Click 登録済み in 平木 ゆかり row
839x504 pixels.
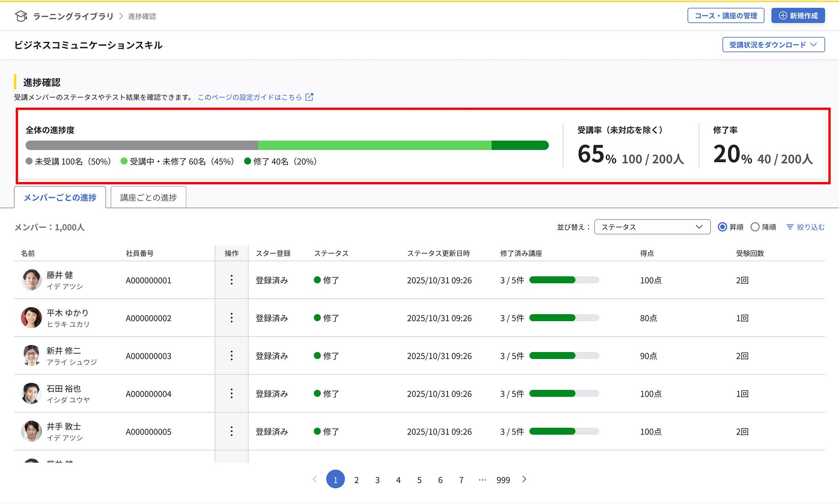click(272, 318)
